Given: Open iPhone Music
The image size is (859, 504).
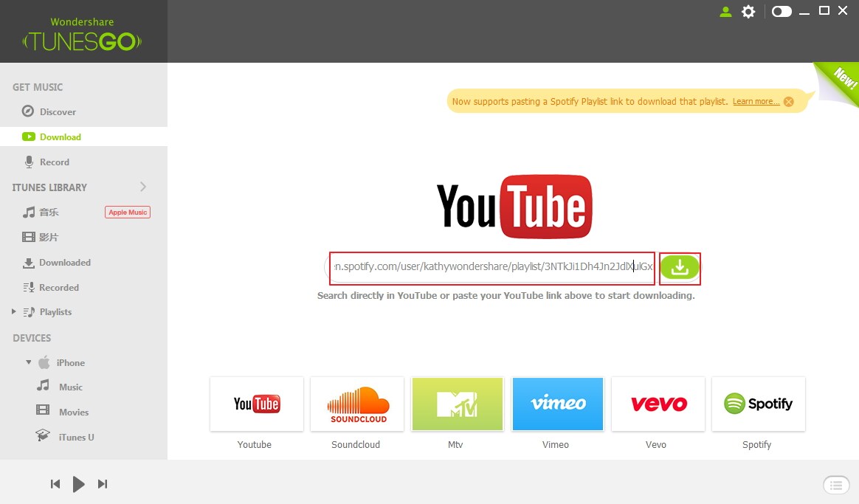Looking at the screenshot, I should coord(71,387).
